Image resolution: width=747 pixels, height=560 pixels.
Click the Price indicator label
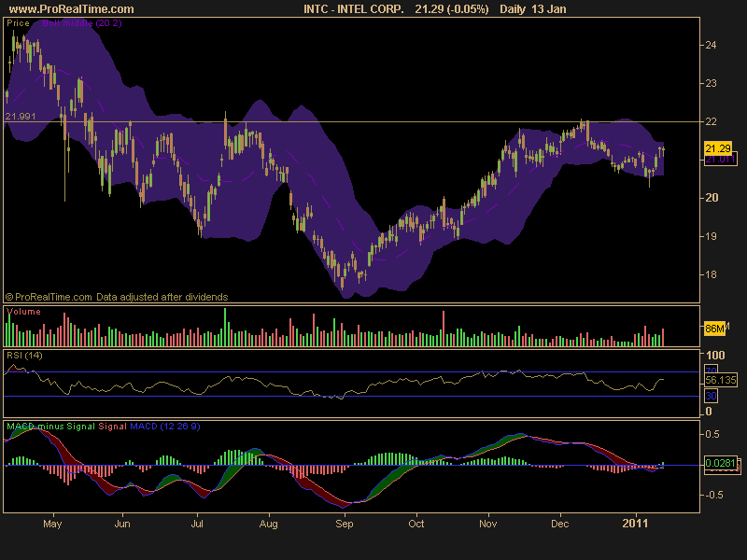pos(19,21)
